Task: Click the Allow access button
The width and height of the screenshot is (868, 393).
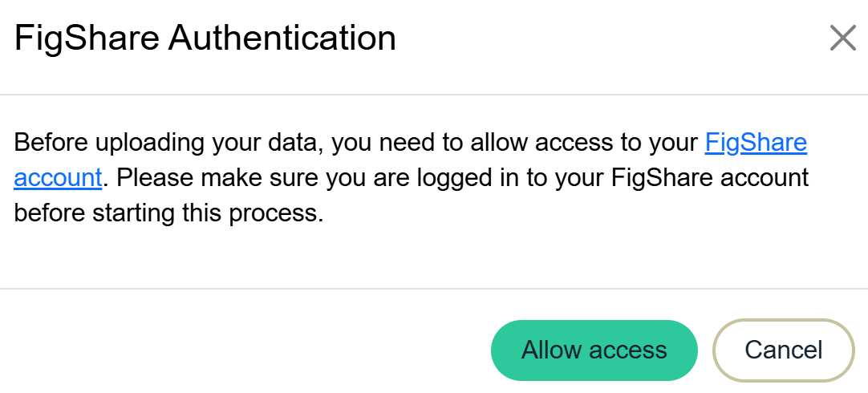Action: tap(594, 350)
